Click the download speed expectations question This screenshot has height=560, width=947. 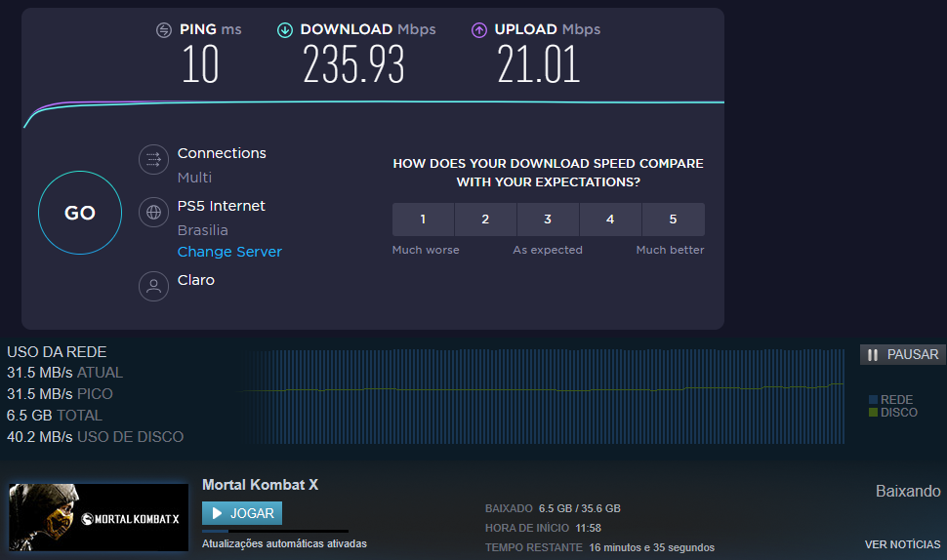(549, 173)
